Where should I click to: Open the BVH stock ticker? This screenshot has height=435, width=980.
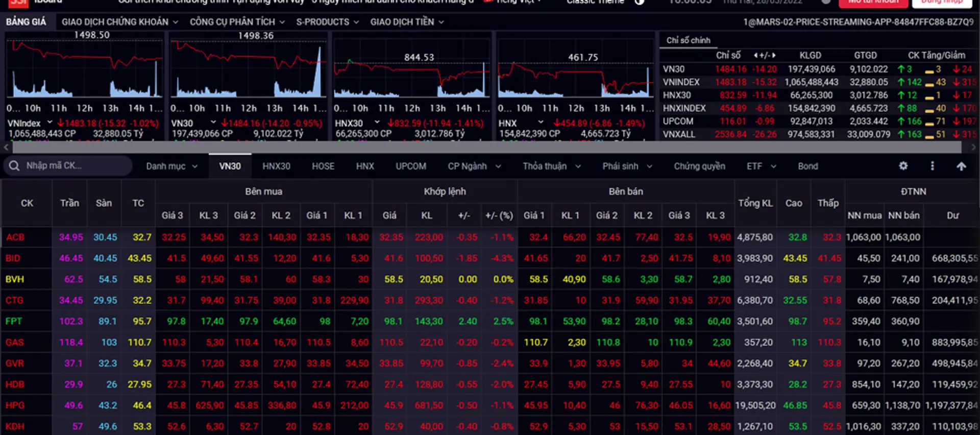[x=15, y=279]
